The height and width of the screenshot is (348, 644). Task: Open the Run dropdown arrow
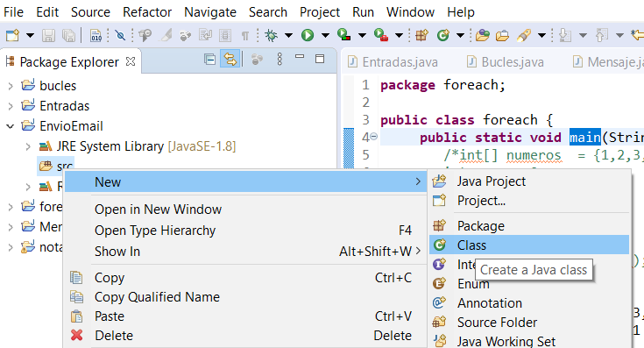[325, 35]
